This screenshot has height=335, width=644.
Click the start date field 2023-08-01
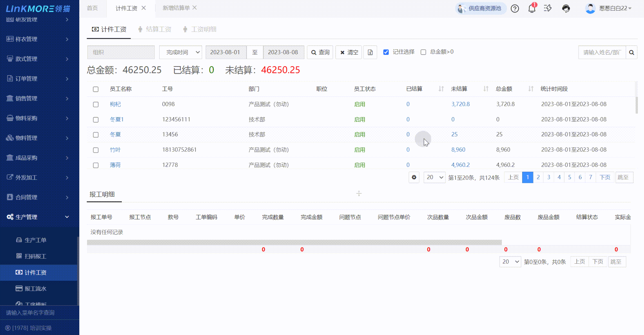226,52
